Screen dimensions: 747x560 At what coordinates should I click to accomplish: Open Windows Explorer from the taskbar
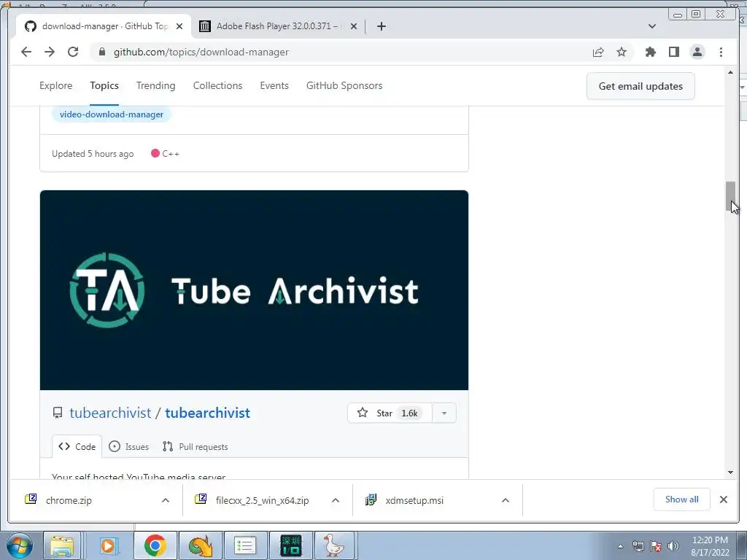pyautogui.click(x=63, y=545)
